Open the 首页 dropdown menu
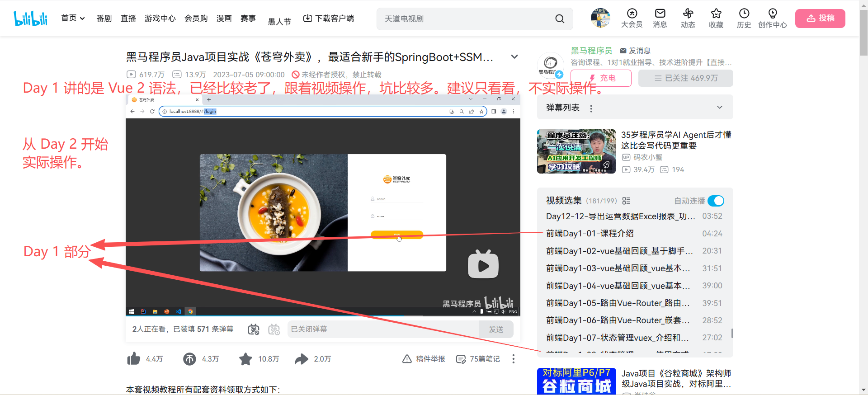The width and height of the screenshot is (868, 395). click(73, 18)
